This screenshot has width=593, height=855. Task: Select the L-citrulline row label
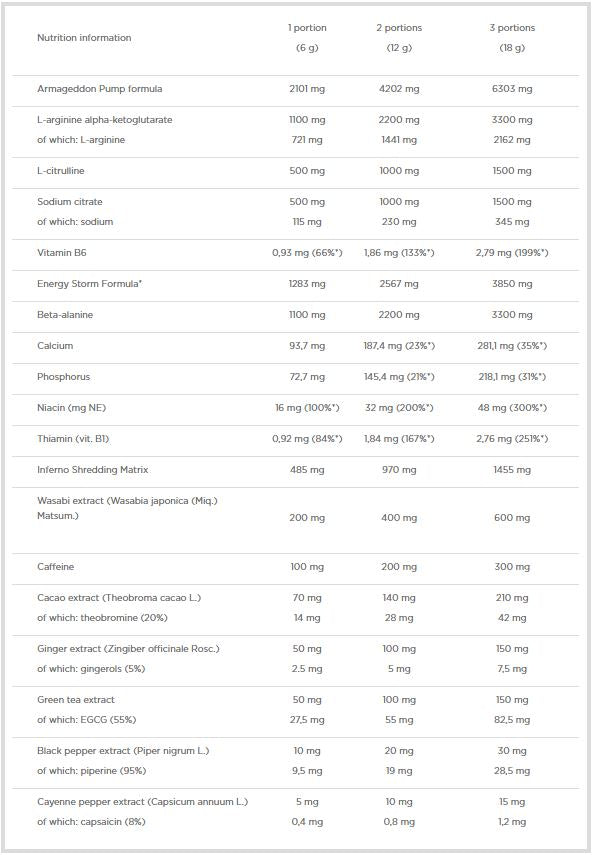point(60,171)
